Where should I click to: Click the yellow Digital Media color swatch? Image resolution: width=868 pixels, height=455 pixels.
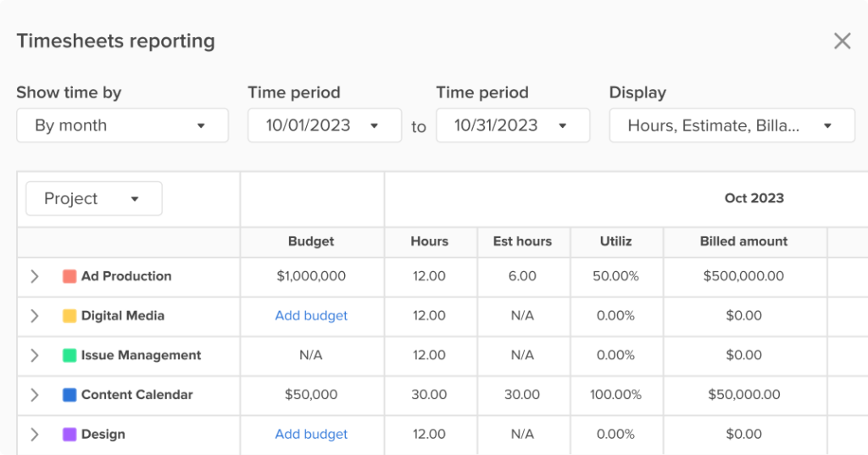70,315
